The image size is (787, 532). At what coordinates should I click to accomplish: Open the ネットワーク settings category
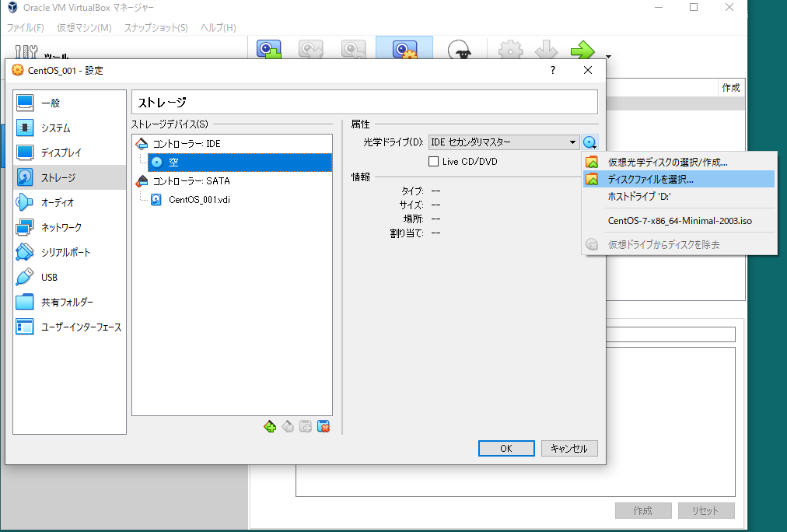(70, 227)
